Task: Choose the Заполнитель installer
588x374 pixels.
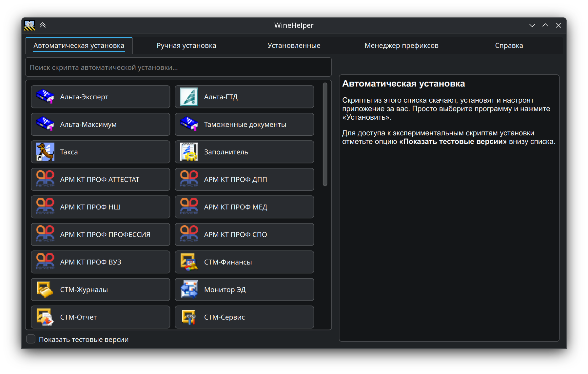Action: click(244, 152)
